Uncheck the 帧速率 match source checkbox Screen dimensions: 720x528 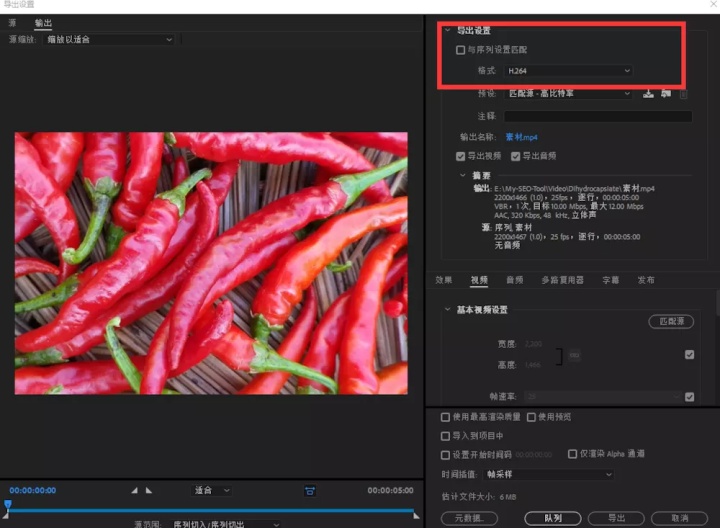tap(689, 397)
